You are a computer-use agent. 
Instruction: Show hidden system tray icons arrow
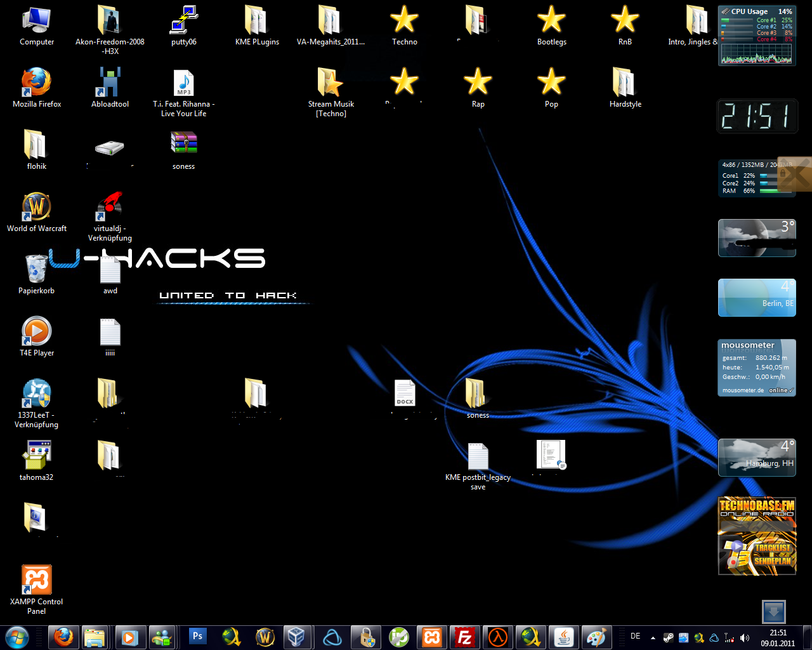[653, 637]
